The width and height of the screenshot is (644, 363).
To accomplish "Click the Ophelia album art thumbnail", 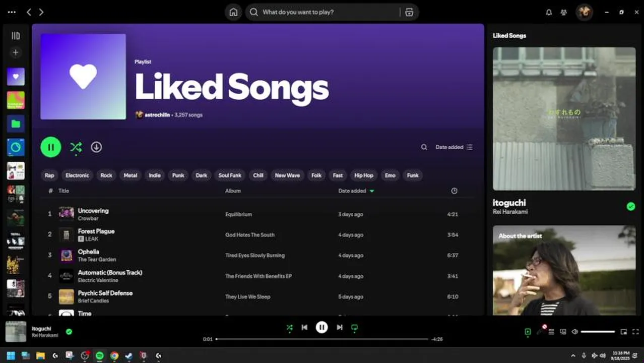I will [67, 255].
